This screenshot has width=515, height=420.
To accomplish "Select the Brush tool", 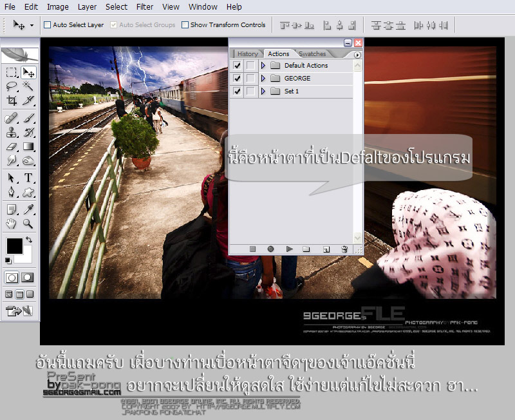I will pos(28,118).
